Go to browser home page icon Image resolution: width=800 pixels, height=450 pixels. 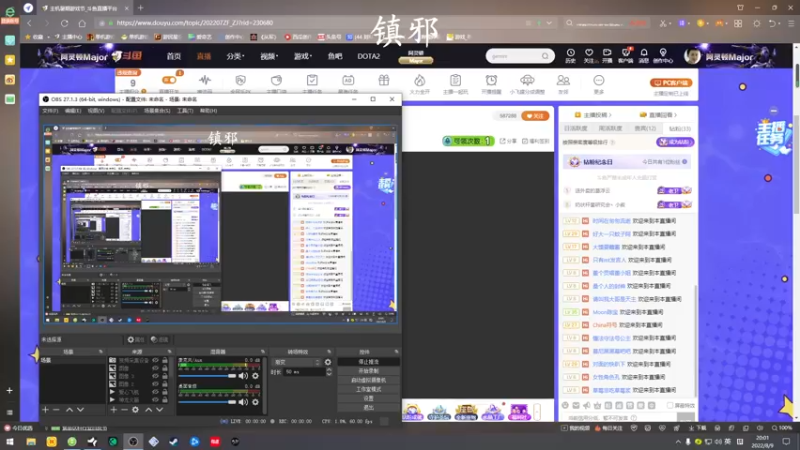82,23
